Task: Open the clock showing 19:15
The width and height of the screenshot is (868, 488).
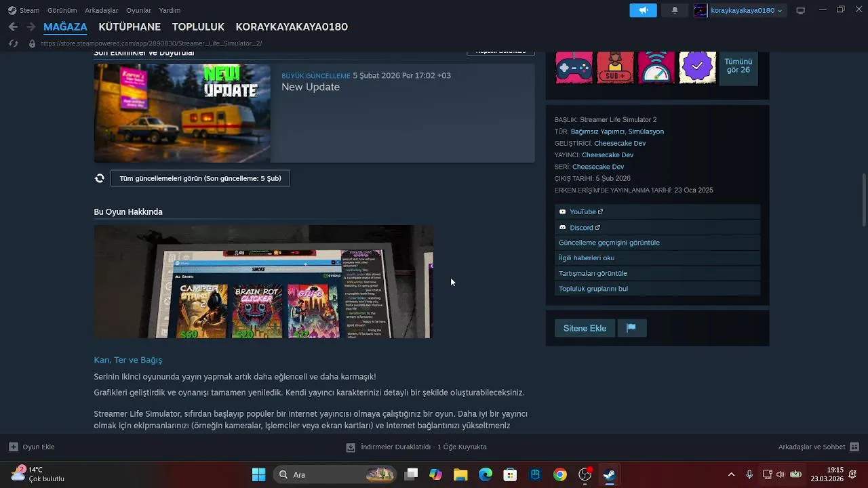Action: coord(827,474)
